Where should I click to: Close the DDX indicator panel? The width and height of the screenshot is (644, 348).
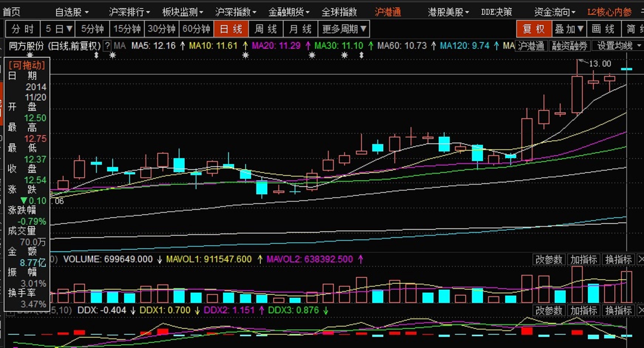pos(641,310)
